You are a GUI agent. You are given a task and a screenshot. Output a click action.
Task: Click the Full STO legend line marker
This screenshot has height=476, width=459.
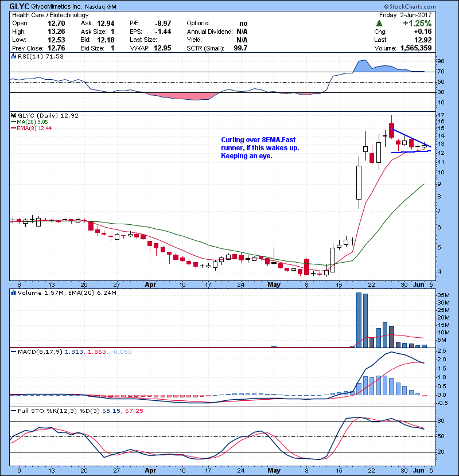pyautogui.click(x=13, y=411)
